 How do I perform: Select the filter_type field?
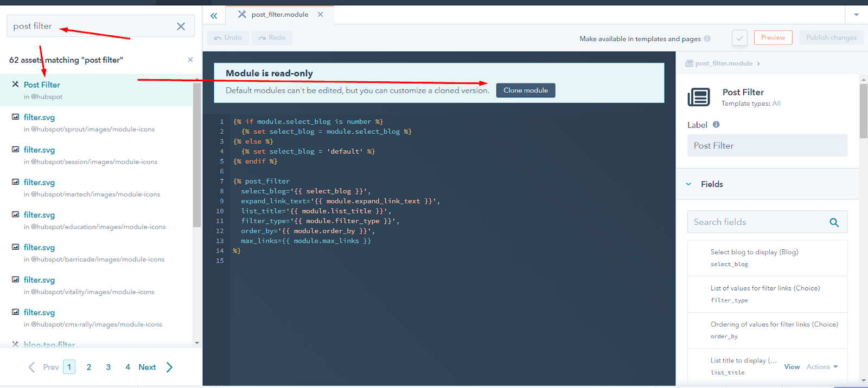tap(767, 294)
